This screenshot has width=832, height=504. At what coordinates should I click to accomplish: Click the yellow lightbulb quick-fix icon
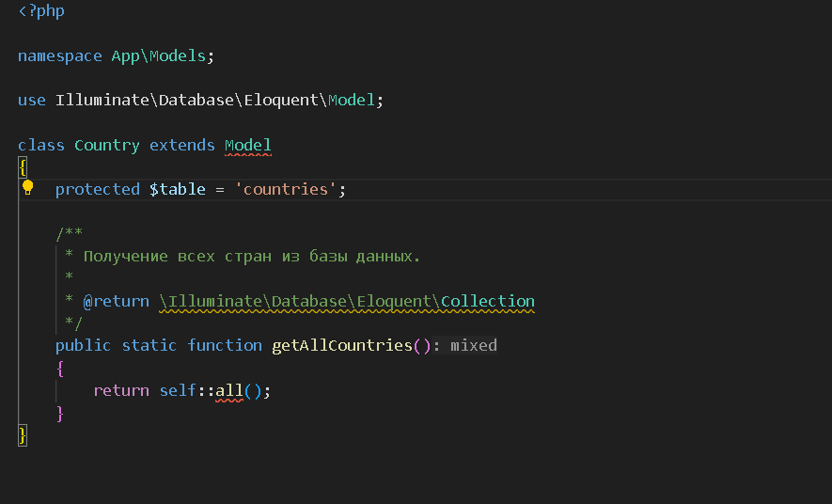click(x=27, y=187)
